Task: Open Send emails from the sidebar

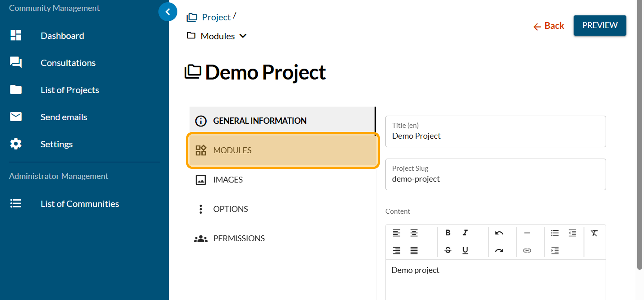Action: point(64,117)
